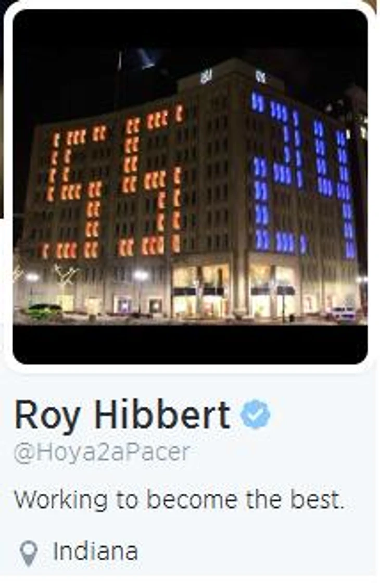Click the white vehicle at the photo's right
The width and height of the screenshot is (380, 588).
pyautogui.click(x=343, y=313)
